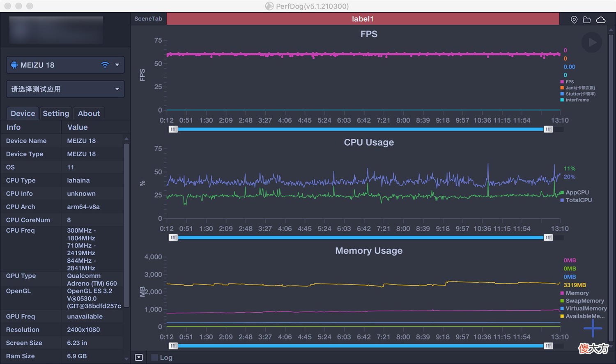
Task: Click the FPS chart left range handle
Action: 173,129
